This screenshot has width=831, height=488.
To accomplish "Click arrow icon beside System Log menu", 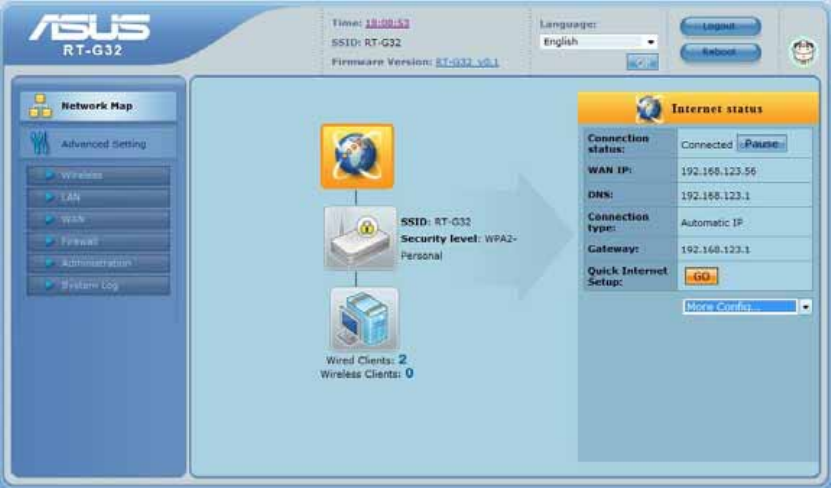I will [x=49, y=285].
